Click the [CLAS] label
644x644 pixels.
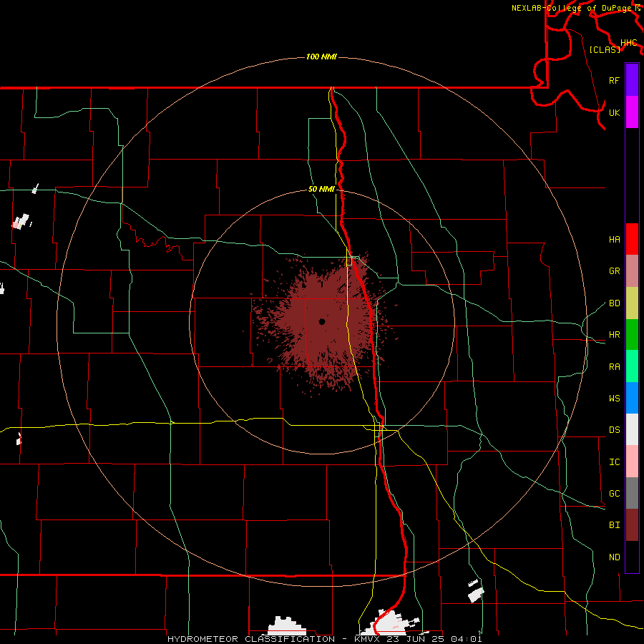click(605, 49)
